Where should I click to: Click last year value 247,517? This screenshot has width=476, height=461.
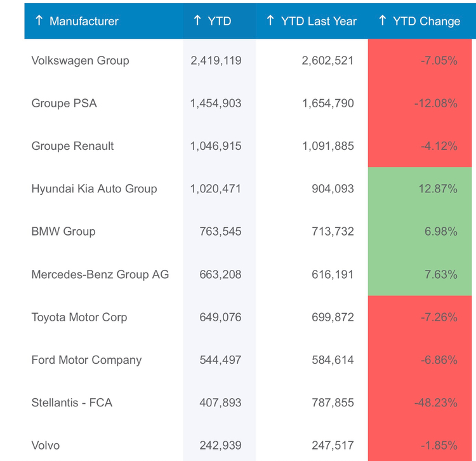(333, 446)
